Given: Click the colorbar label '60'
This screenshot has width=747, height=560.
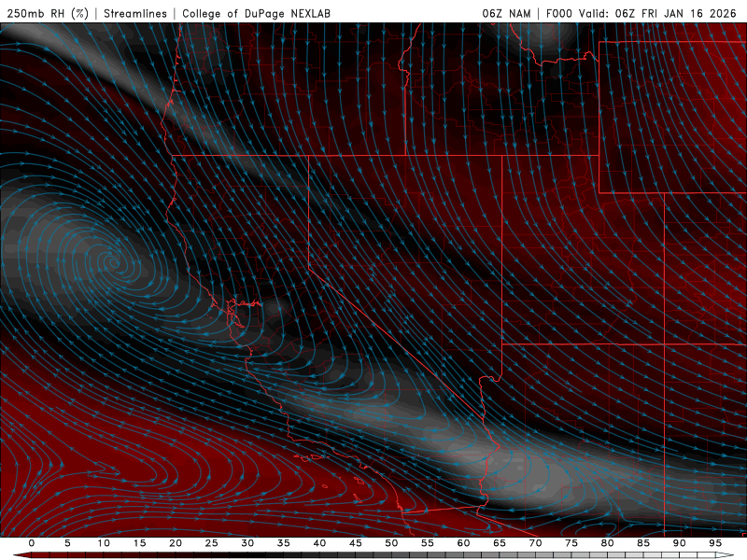Looking at the screenshot, I should pyautogui.click(x=463, y=543).
